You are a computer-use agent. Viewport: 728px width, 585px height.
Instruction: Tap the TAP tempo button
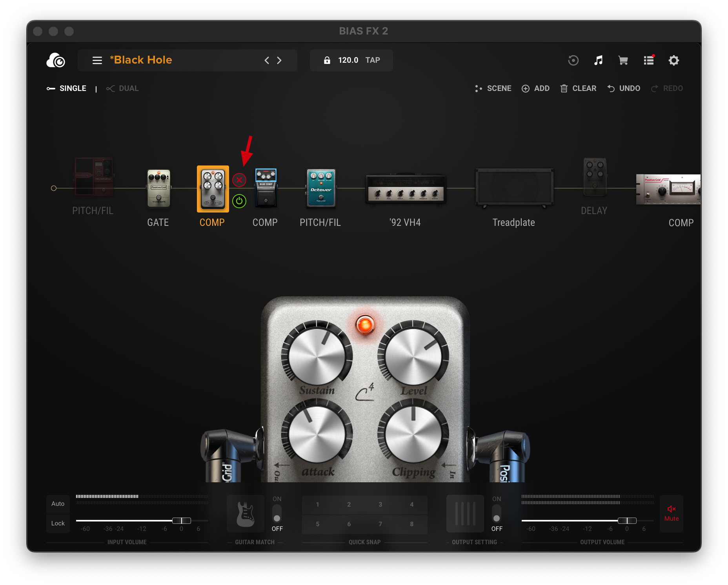[x=373, y=60]
